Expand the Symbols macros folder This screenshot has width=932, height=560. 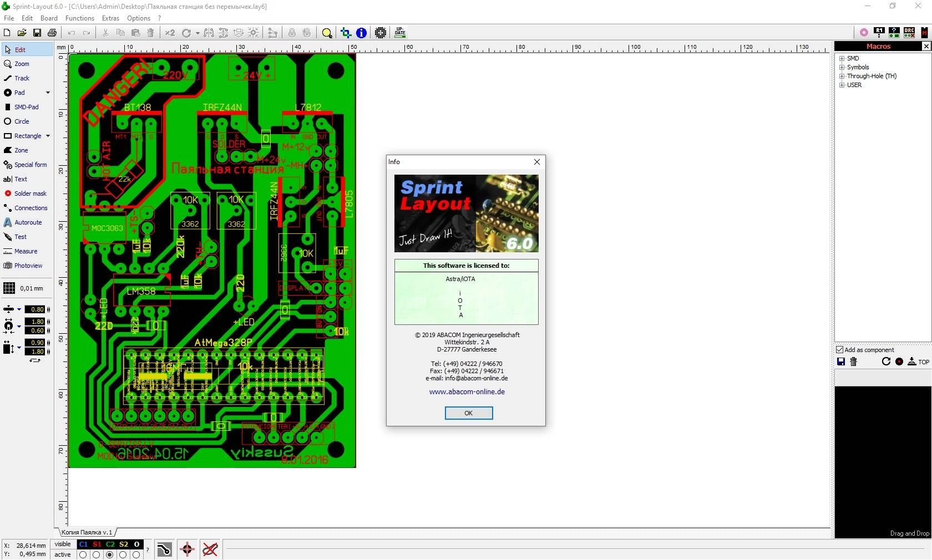click(842, 67)
